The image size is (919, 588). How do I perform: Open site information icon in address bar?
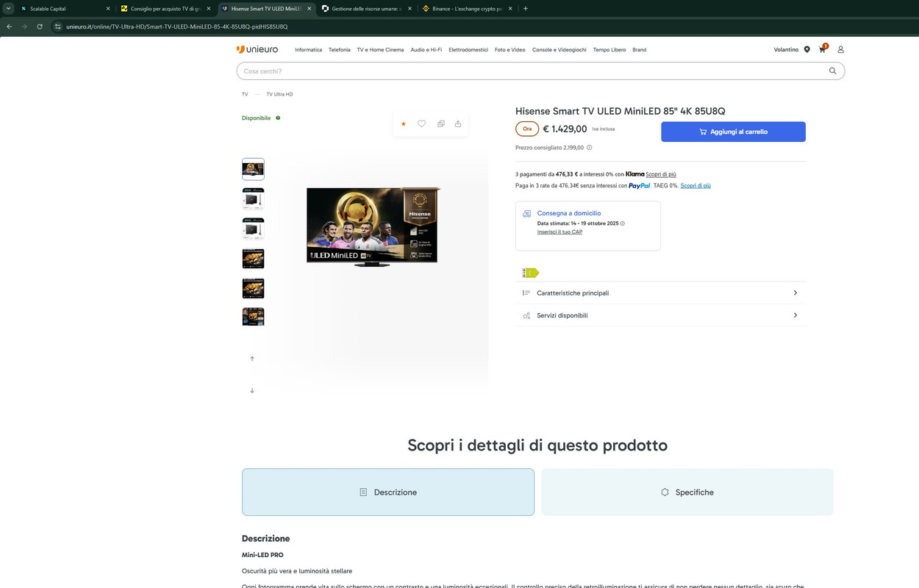pyautogui.click(x=58, y=26)
